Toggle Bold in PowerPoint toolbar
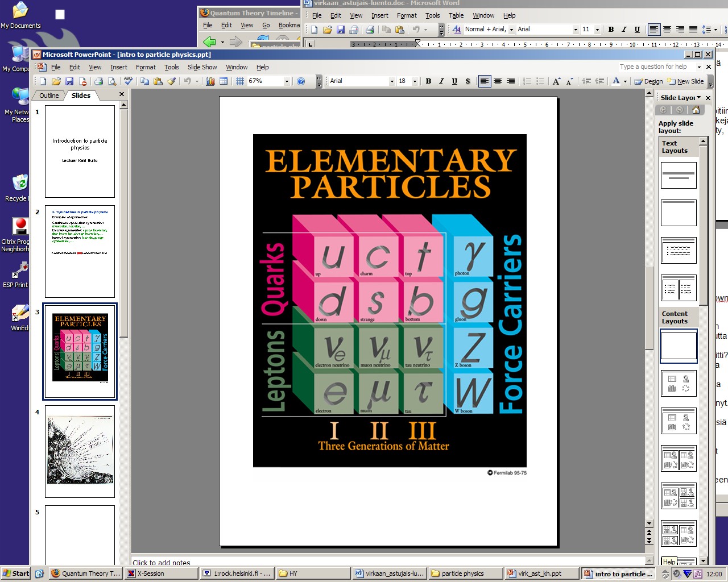This screenshot has height=582, width=728. coord(428,81)
